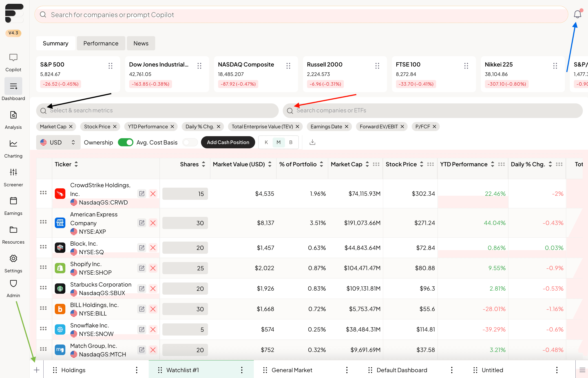The image size is (588, 378).
Task: Remove the Daily % Chg. metric chip
Action: coord(218,126)
